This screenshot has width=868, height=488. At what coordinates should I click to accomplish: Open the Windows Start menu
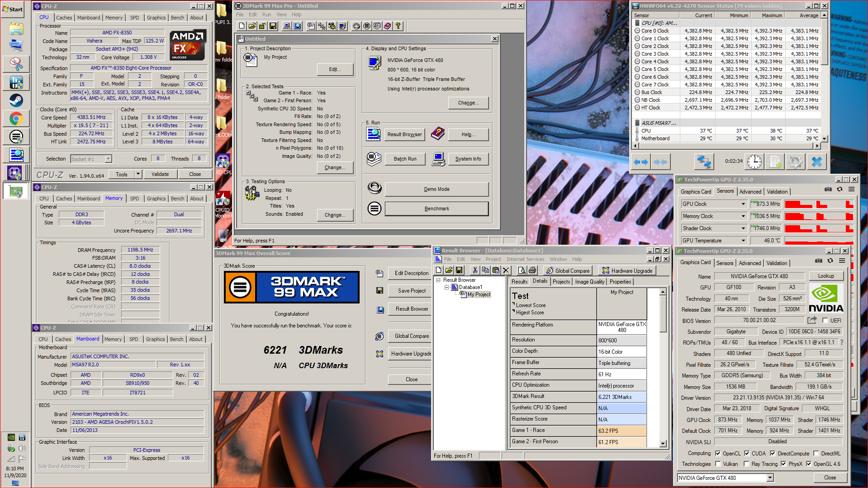point(12,9)
